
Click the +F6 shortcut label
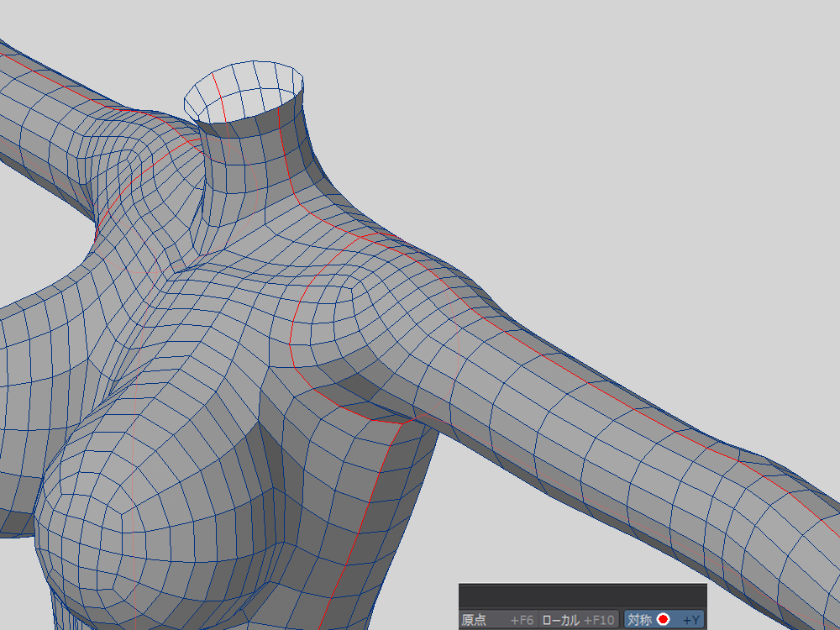[x=522, y=620]
